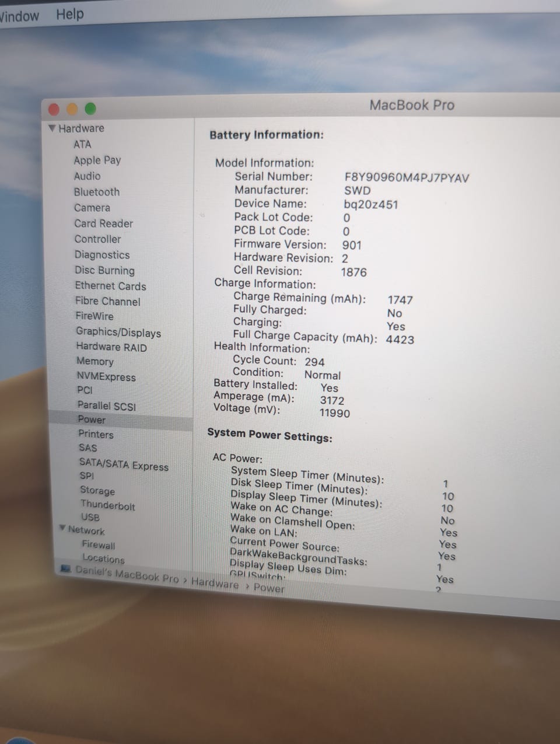This screenshot has height=744, width=560.
Task: Click the Hardware section label
Action: coord(81,128)
